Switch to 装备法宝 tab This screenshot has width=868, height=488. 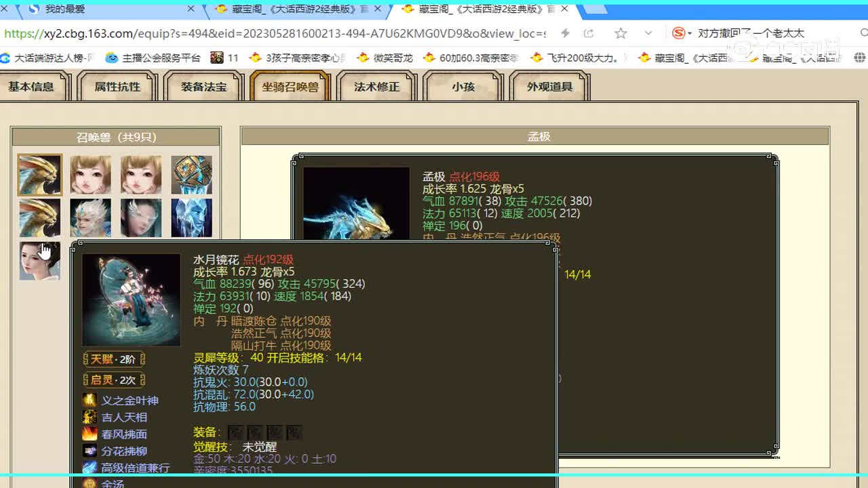pyautogui.click(x=203, y=87)
